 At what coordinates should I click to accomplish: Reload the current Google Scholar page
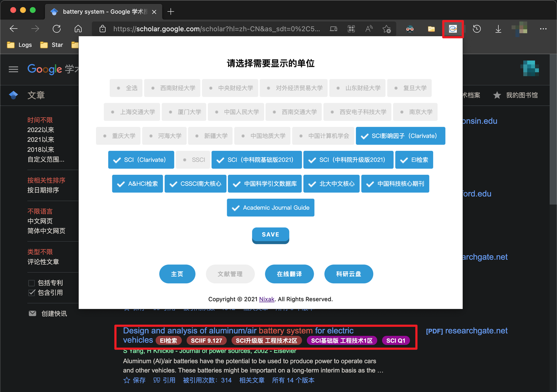pos(56,29)
